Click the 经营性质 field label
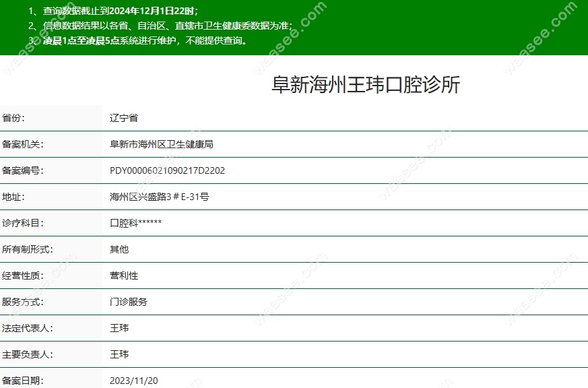The width and height of the screenshot is (588, 388). click(22, 276)
